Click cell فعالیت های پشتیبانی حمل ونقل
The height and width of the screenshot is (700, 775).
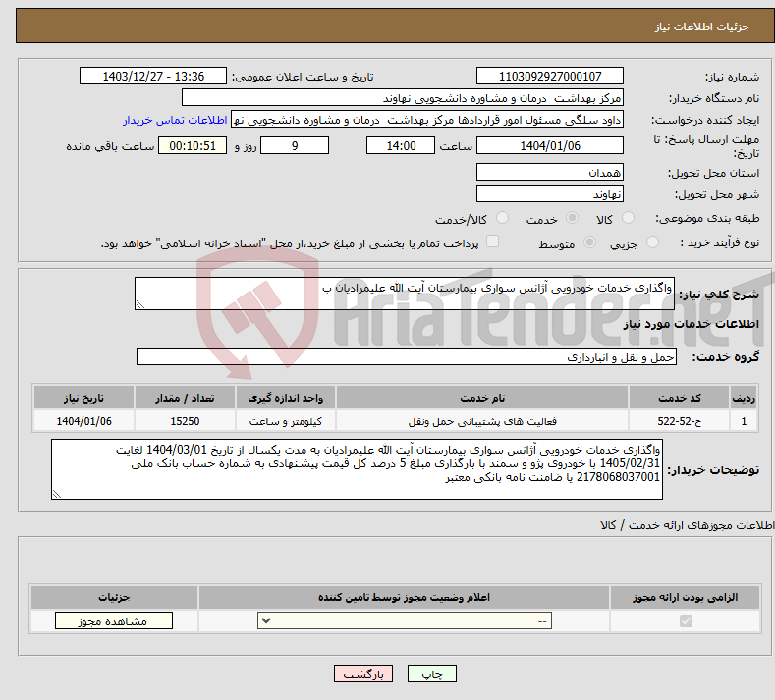[x=482, y=421]
